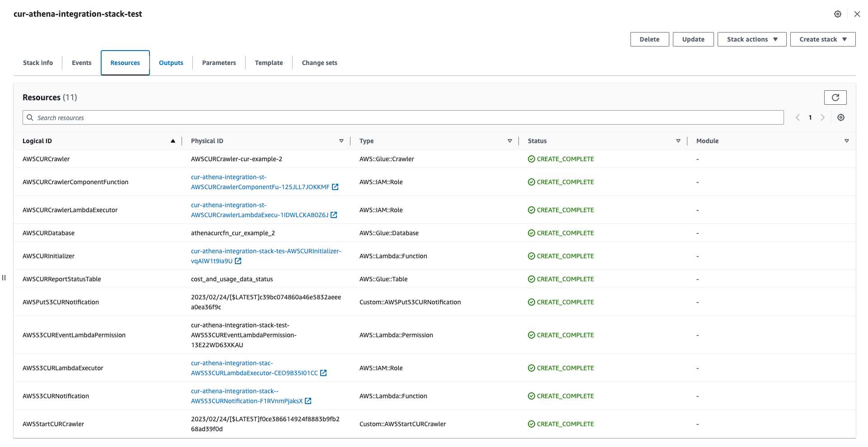The image size is (868, 447).
Task: Click the previous page chevron icon
Action: [x=797, y=117]
